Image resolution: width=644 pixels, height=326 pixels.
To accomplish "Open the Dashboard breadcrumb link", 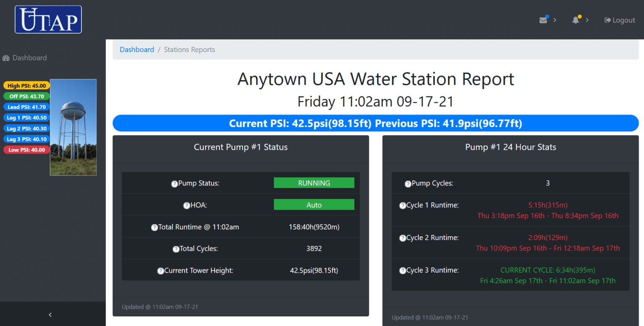I will click(x=137, y=49).
